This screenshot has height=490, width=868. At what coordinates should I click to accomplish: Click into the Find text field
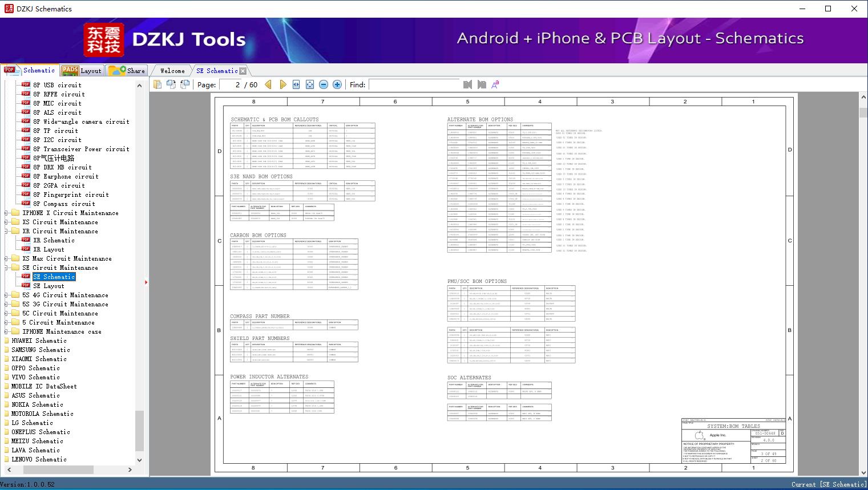point(414,84)
